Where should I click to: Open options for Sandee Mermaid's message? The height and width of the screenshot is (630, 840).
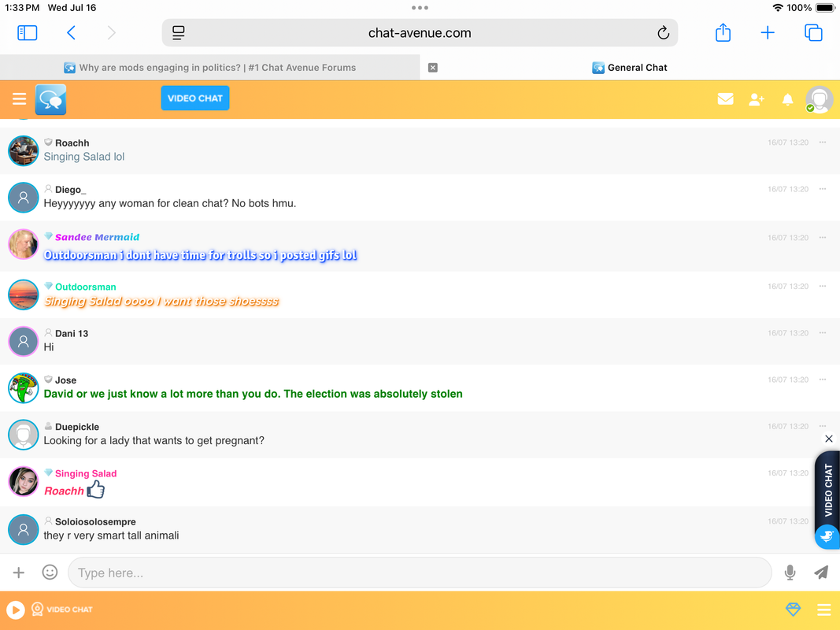click(823, 237)
